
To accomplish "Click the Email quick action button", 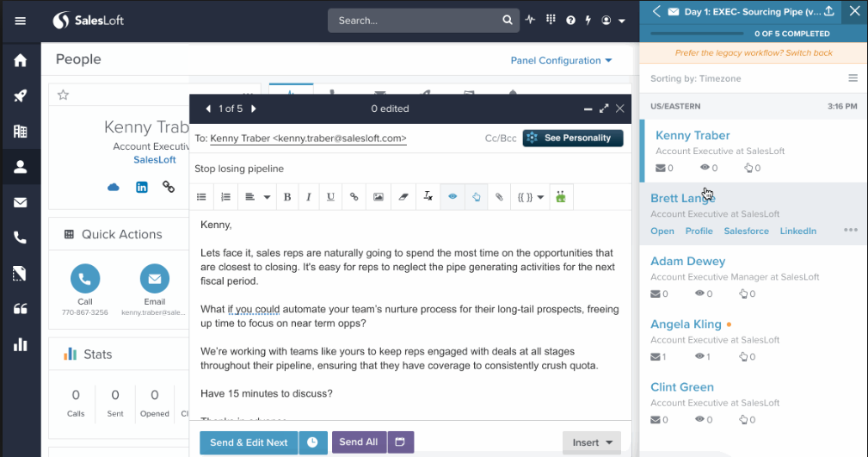I will pyautogui.click(x=155, y=279).
